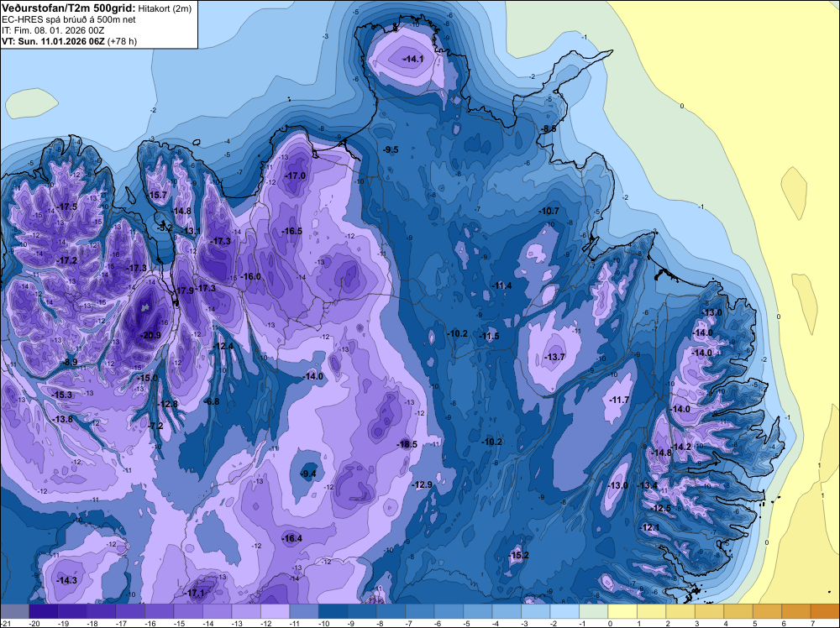The image size is (840, 628).
Task: Click the -12.9 temperature value
Action: tap(422, 484)
